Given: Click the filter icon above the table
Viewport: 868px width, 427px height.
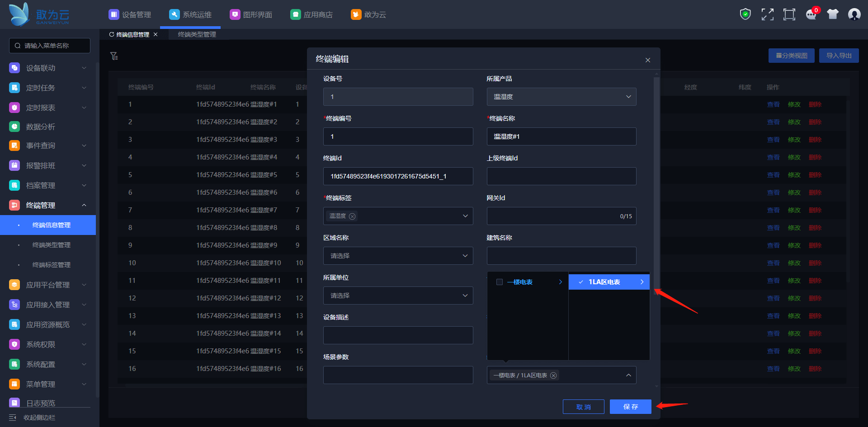Looking at the screenshot, I should (114, 56).
